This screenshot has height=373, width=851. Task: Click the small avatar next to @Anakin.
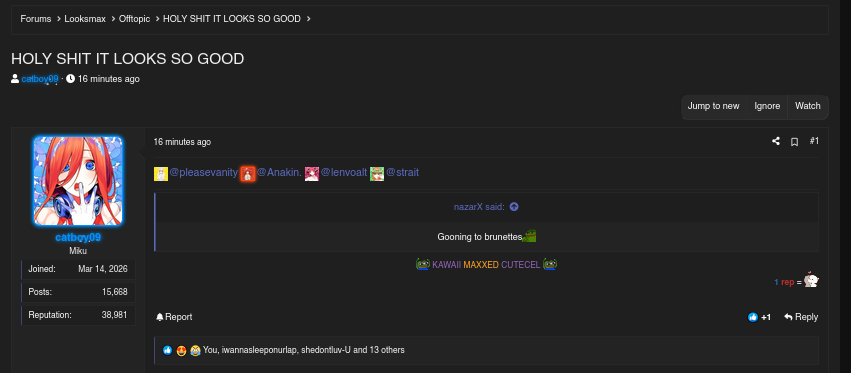(x=247, y=173)
